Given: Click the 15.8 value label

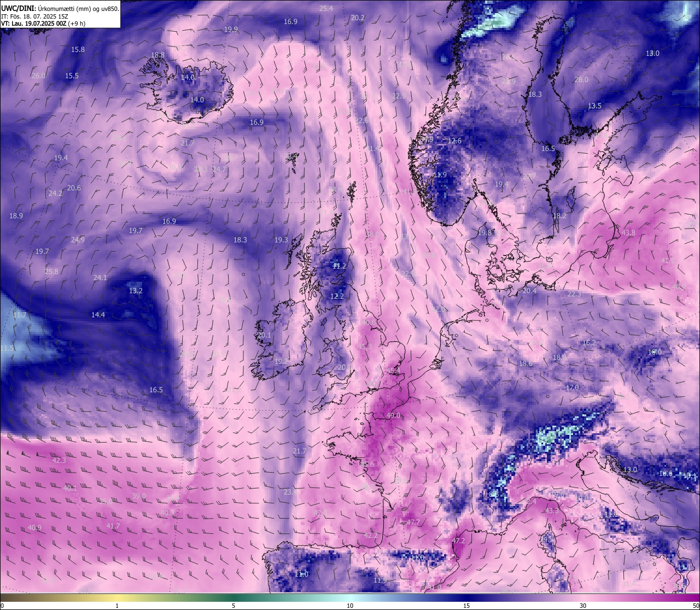Looking at the screenshot, I should [x=78, y=49].
